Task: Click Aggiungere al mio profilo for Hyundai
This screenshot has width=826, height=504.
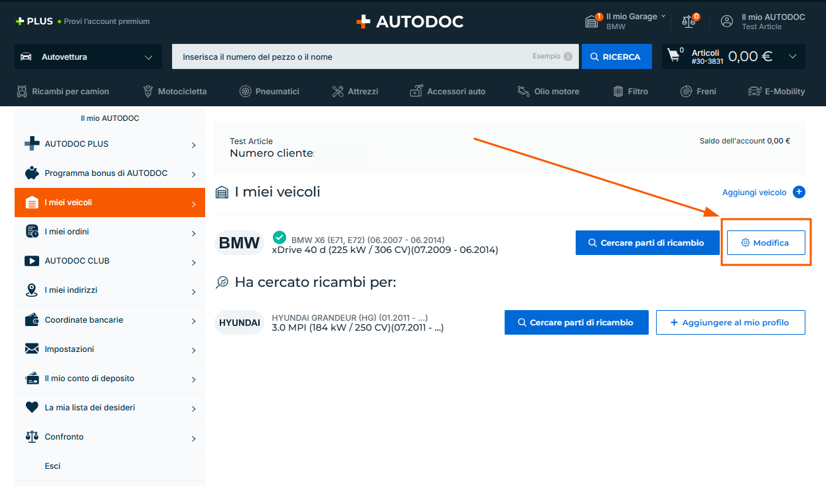Action: coord(730,322)
